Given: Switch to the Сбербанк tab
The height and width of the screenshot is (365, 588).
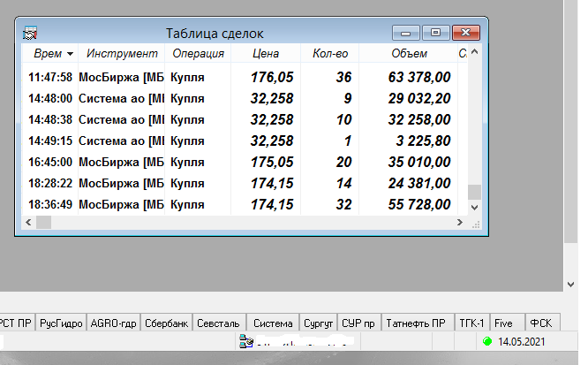Looking at the screenshot, I should (x=167, y=323).
